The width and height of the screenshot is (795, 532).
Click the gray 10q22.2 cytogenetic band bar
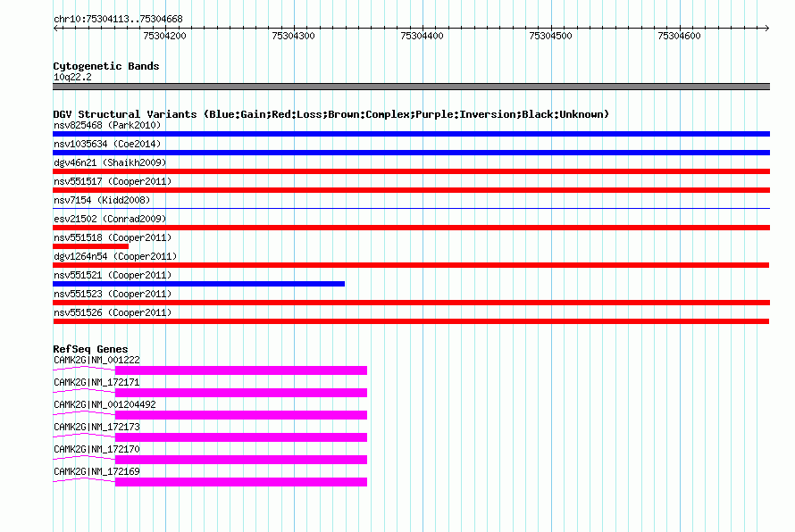(411, 87)
